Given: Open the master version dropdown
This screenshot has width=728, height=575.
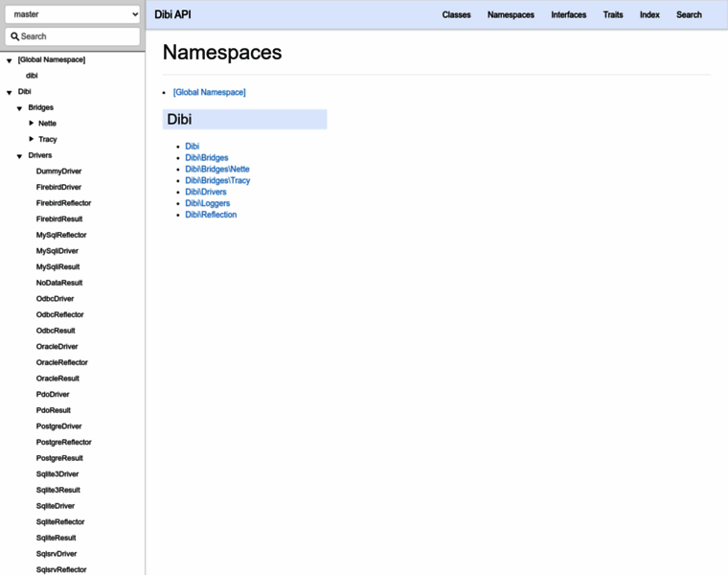Looking at the screenshot, I should click(73, 14).
